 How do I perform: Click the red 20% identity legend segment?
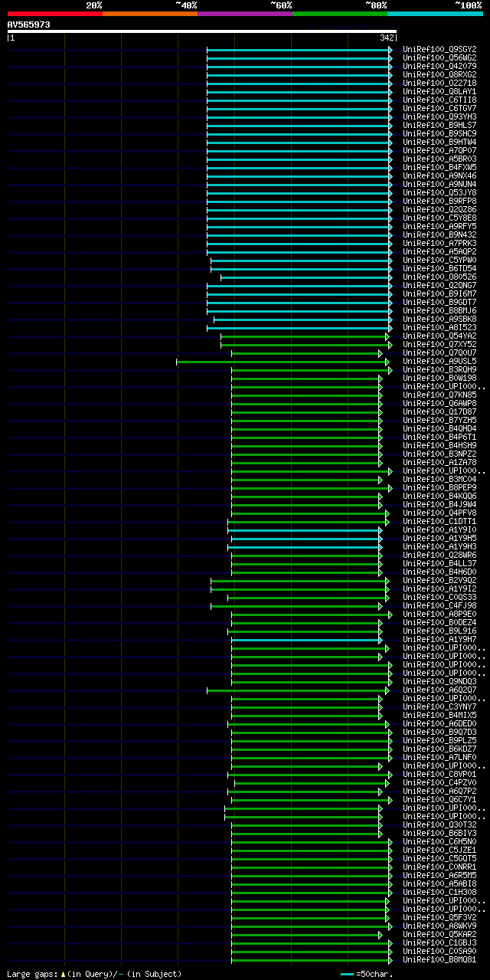pos(55,14)
